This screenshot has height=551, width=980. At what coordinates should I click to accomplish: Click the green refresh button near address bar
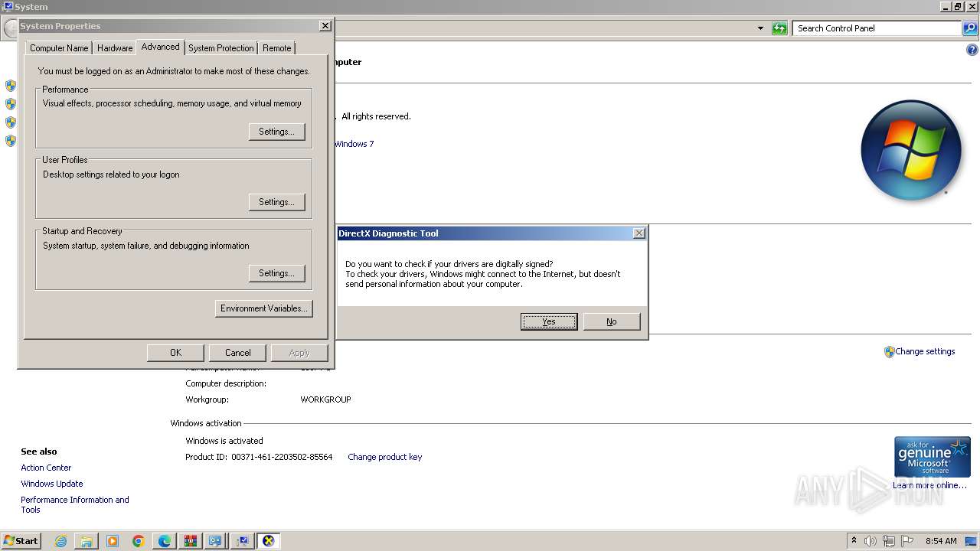[779, 28]
